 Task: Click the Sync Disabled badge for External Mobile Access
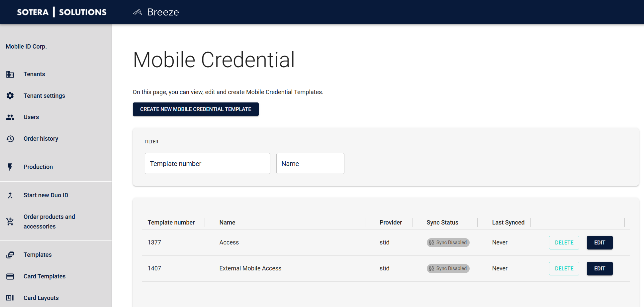pos(448,268)
